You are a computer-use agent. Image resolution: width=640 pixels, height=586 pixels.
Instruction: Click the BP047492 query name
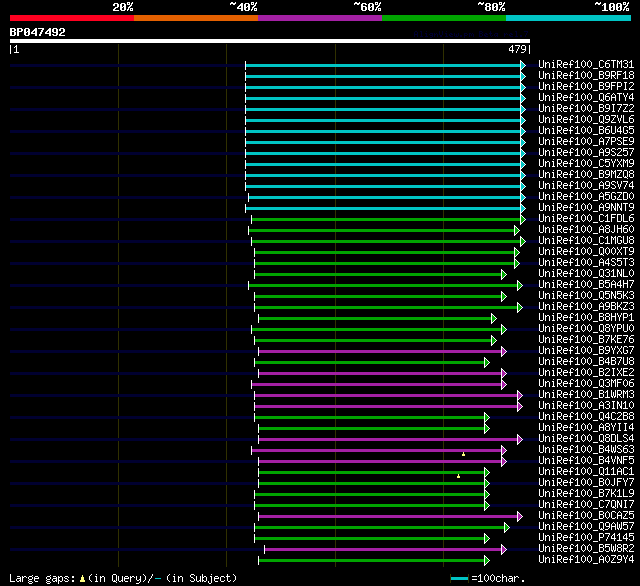coord(38,32)
